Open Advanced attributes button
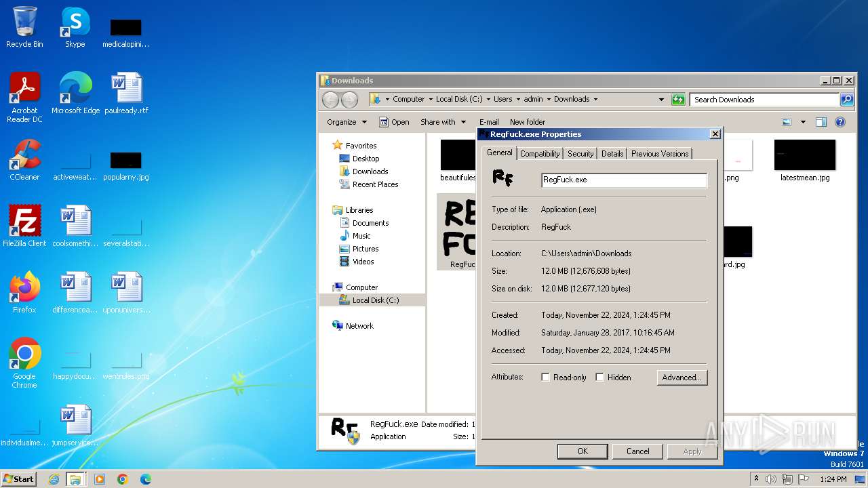 coord(682,378)
